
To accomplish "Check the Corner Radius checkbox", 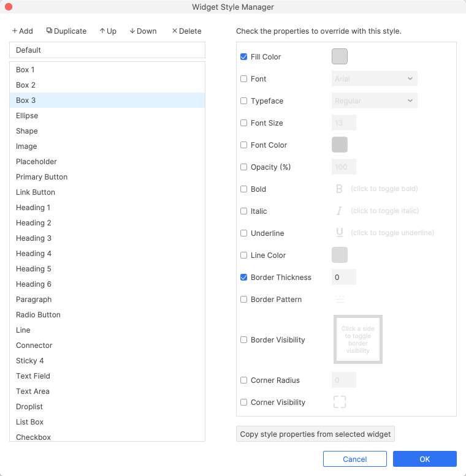I will point(243,380).
